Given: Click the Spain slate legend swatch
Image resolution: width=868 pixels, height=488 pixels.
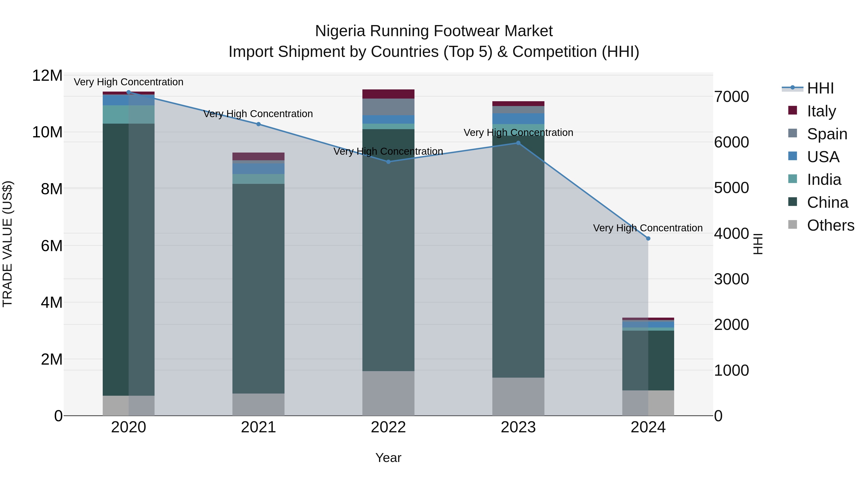Looking at the screenshot, I should pyautogui.click(x=793, y=133).
